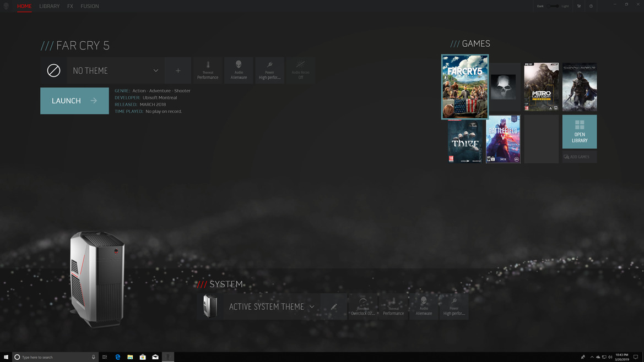Open Far Cry 5 Power High performance profile
This screenshot has height=362, width=644.
click(x=269, y=70)
